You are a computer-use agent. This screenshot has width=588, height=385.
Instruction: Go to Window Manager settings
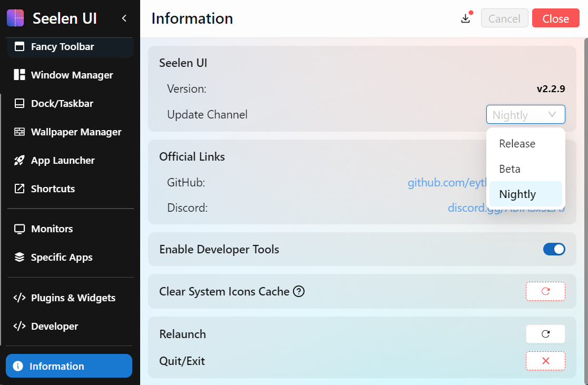(x=70, y=75)
